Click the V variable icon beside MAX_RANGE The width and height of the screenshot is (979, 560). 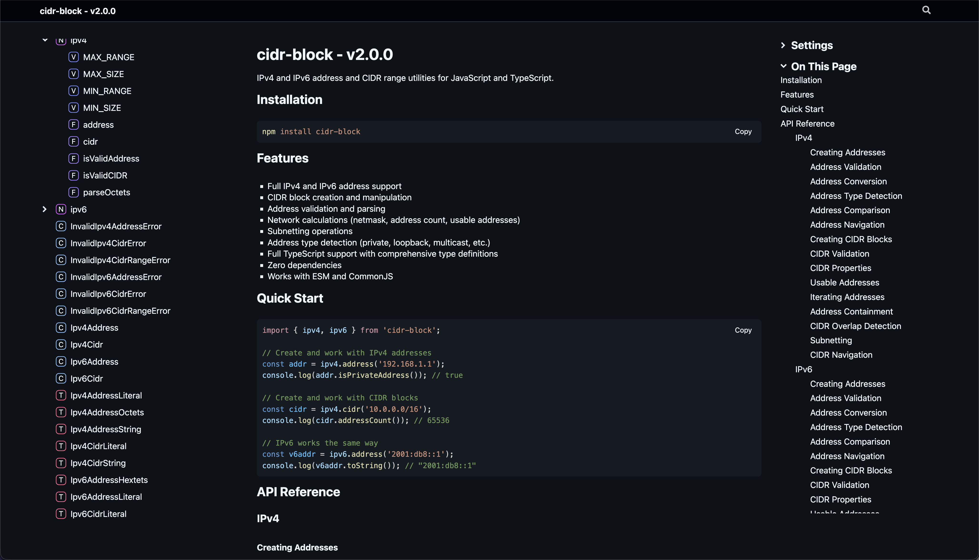click(74, 57)
